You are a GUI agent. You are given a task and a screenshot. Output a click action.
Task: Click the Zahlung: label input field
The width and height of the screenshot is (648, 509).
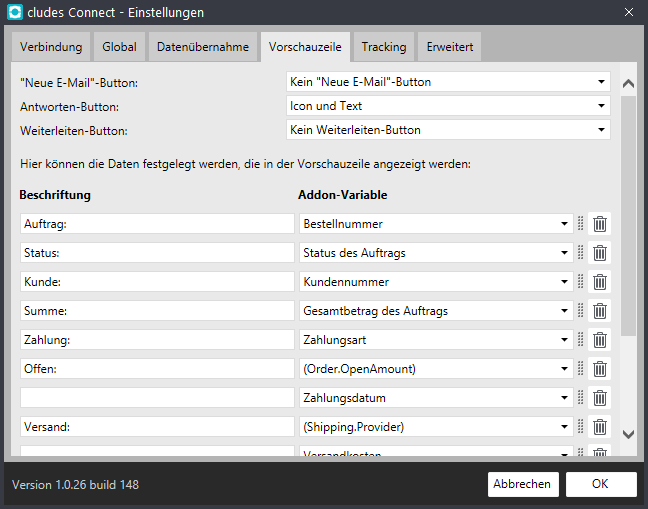[x=157, y=340]
